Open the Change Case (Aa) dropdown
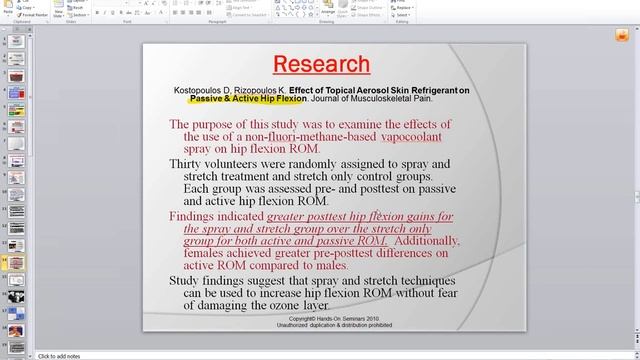640x360 pixels. click(147, 13)
